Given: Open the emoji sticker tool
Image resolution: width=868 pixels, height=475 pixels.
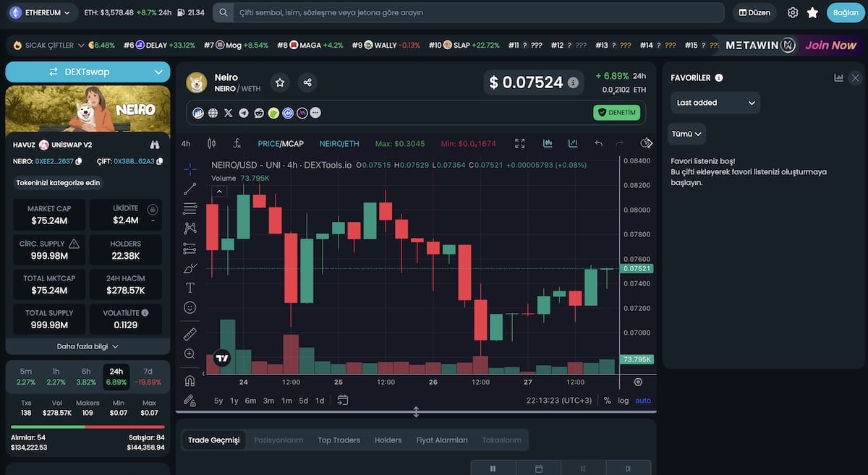Looking at the screenshot, I should (190, 308).
